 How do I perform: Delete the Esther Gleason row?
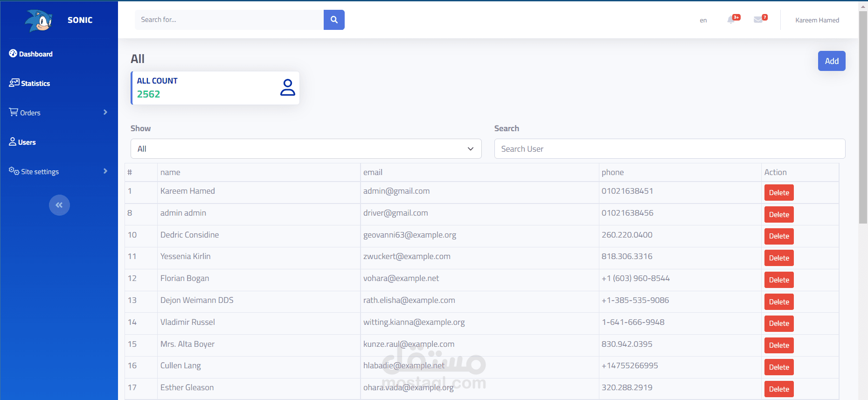point(779,389)
